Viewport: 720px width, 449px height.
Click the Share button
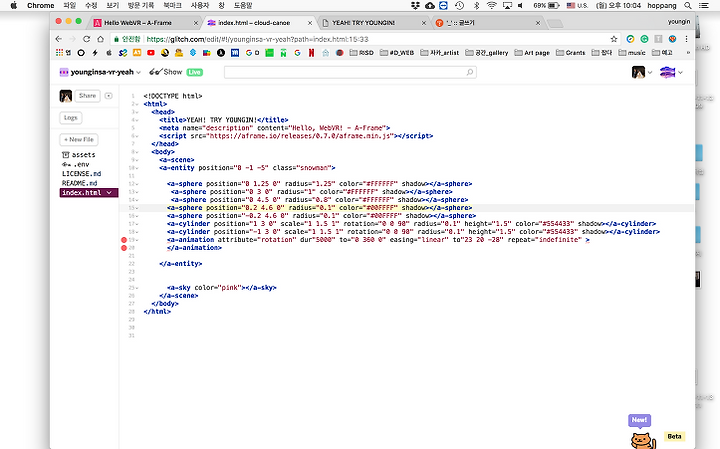(87, 96)
